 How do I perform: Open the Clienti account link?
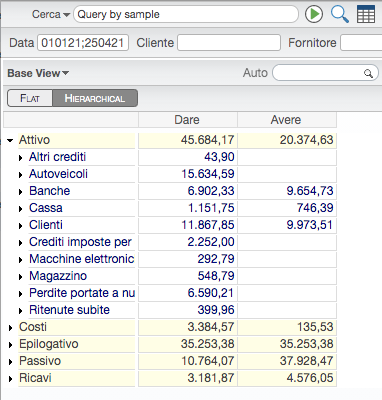pyautogui.click(x=46, y=225)
